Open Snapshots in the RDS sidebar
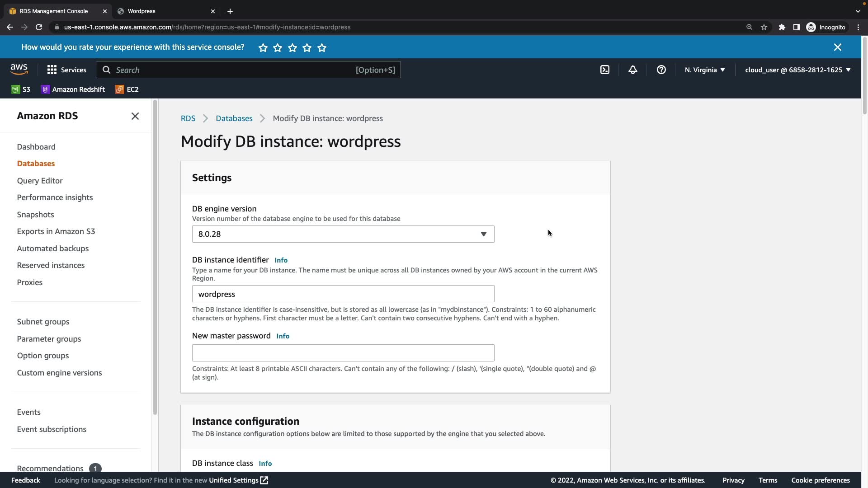Image resolution: width=868 pixels, height=488 pixels. coord(35,215)
